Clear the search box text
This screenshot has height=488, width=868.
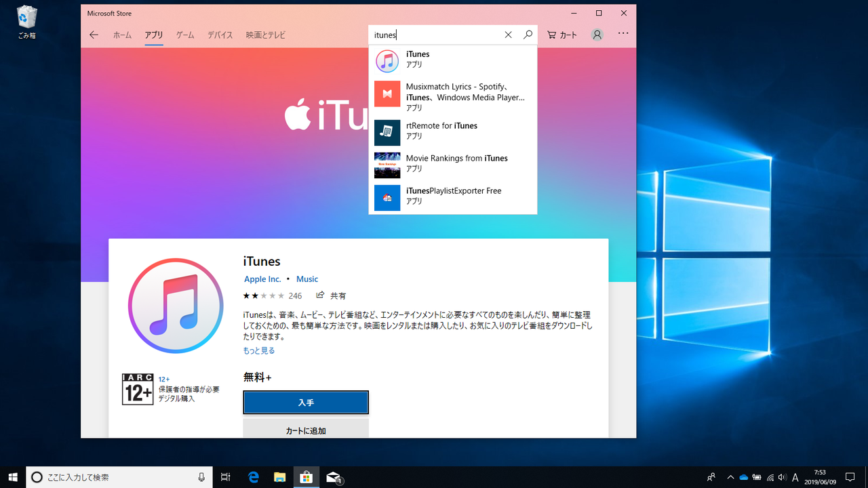pyautogui.click(x=508, y=35)
